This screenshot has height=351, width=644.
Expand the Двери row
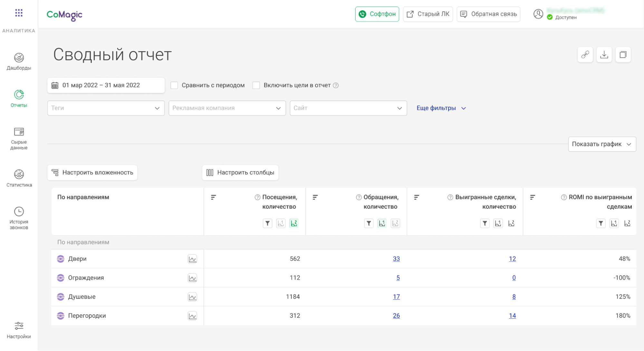61,259
